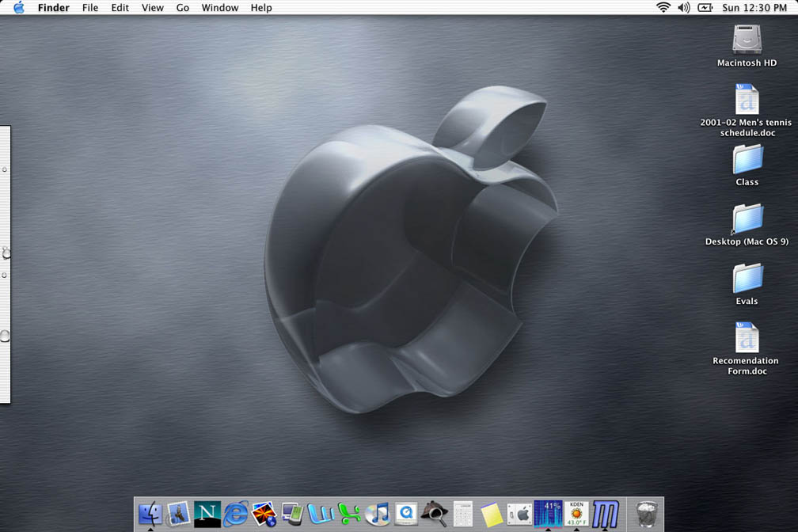Open the View menu
Viewport: 798px width, 532px height.
[x=153, y=8]
